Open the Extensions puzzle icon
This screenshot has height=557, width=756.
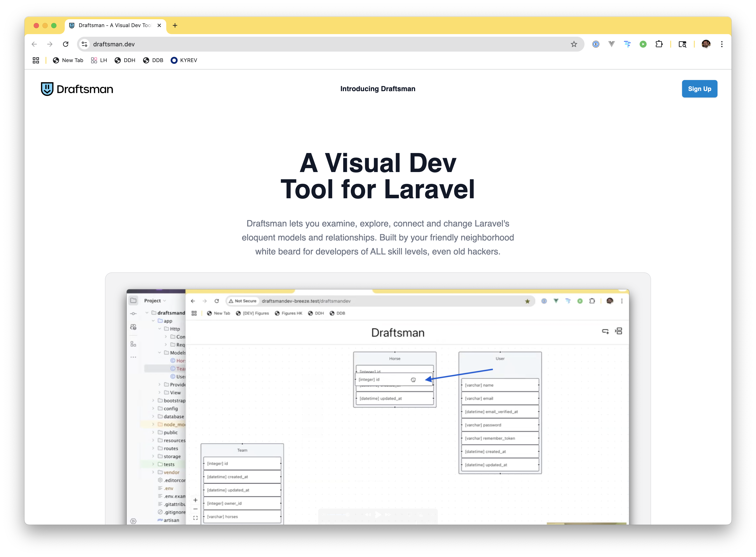click(659, 44)
